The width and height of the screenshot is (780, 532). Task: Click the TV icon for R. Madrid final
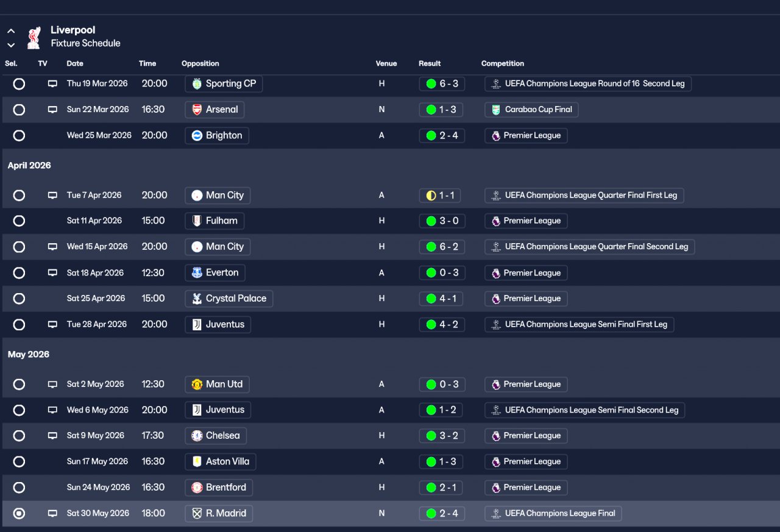click(x=52, y=514)
